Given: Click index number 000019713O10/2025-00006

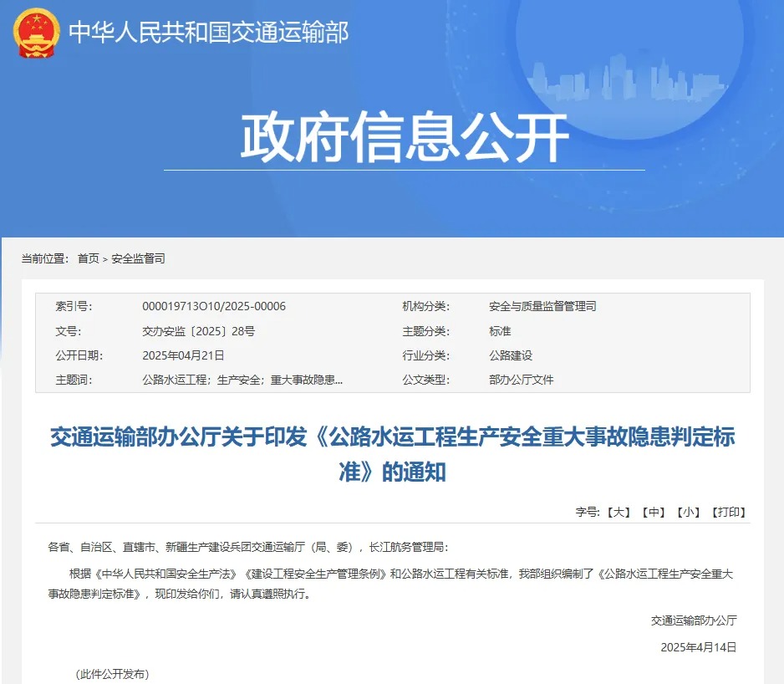Looking at the screenshot, I should click(x=214, y=306).
